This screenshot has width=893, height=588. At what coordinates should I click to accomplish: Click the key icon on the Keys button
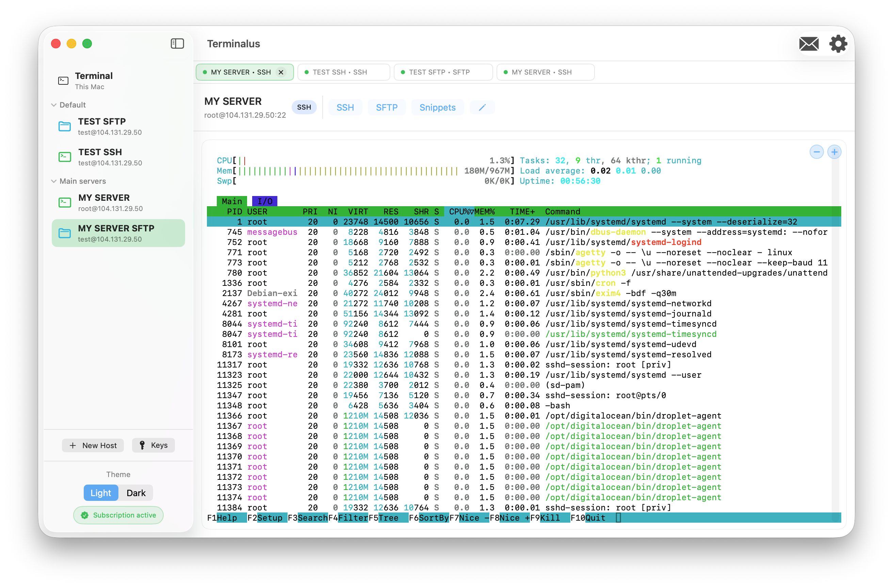[143, 445]
